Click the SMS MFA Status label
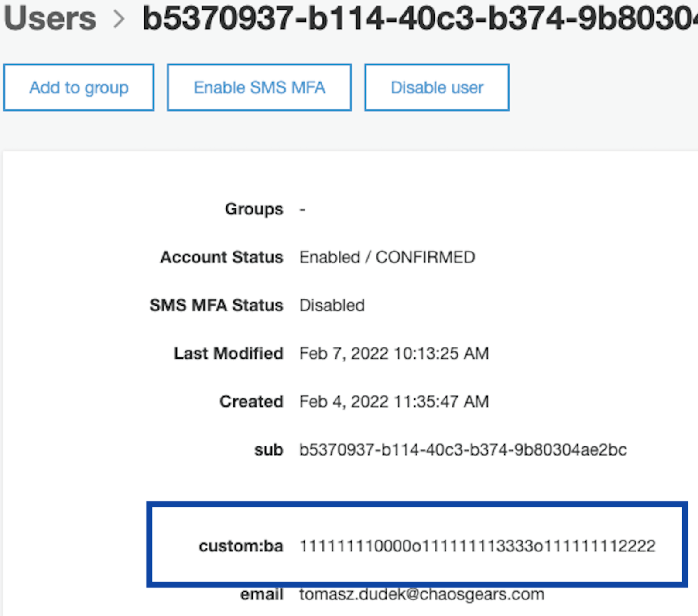Image resolution: width=698 pixels, height=616 pixels. coord(216,305)
